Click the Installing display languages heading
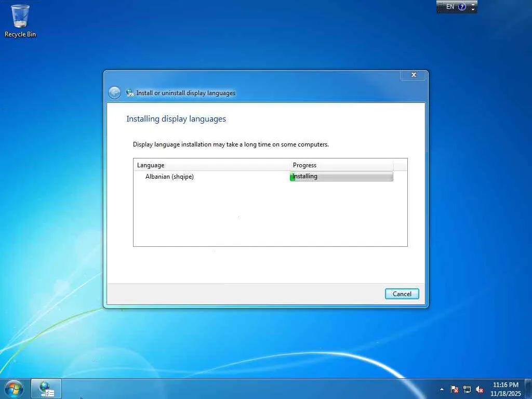 pos(176,119)
